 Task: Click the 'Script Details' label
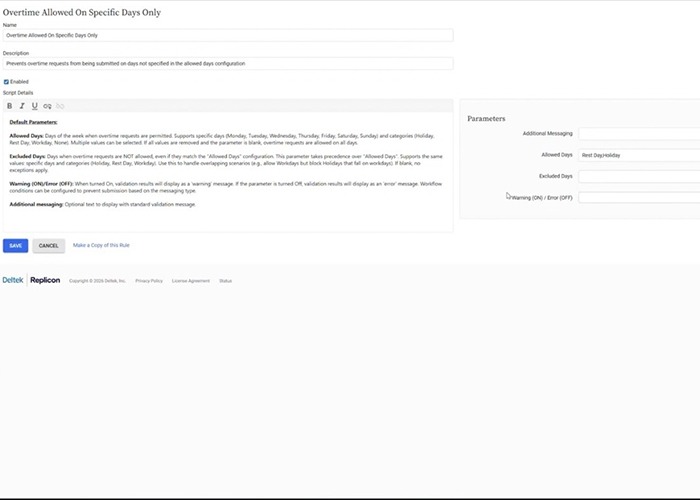[18, 93]
